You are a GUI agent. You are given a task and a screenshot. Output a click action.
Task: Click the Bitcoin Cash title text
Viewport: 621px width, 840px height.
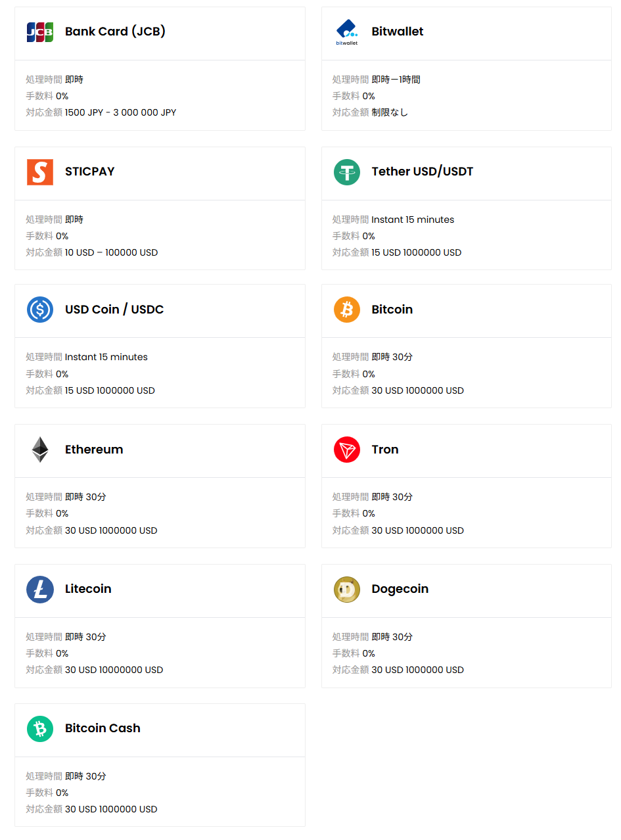[x=103, y=728]
